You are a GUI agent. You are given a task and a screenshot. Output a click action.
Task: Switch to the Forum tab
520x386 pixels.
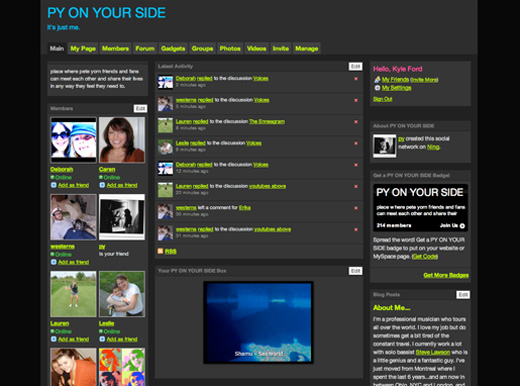(145, 49)
